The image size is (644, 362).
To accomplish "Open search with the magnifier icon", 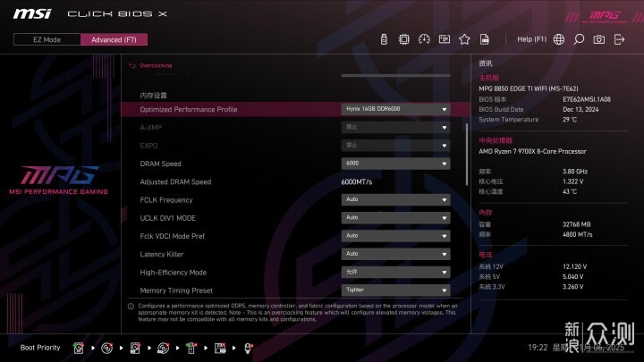I will [579, 39].
